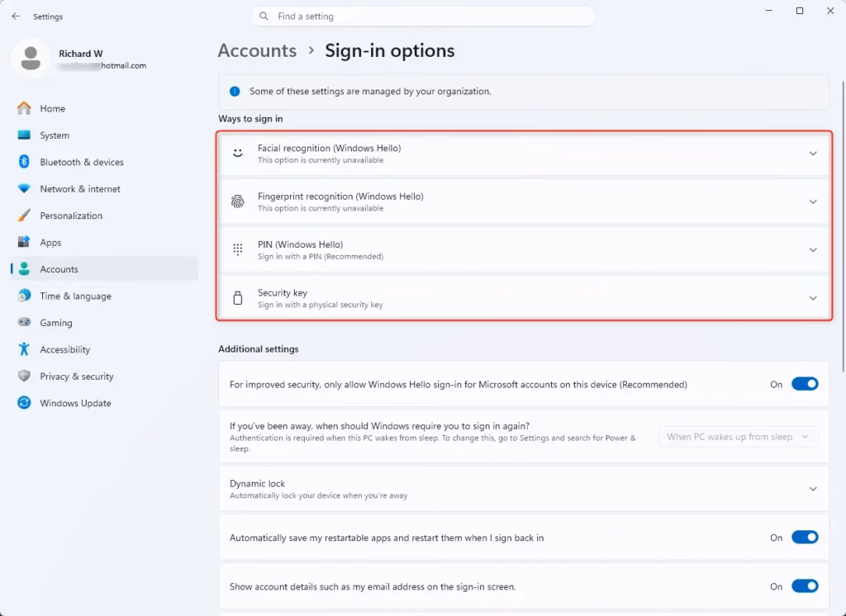
Task: Click the System monitor icon
Action: 24,135
